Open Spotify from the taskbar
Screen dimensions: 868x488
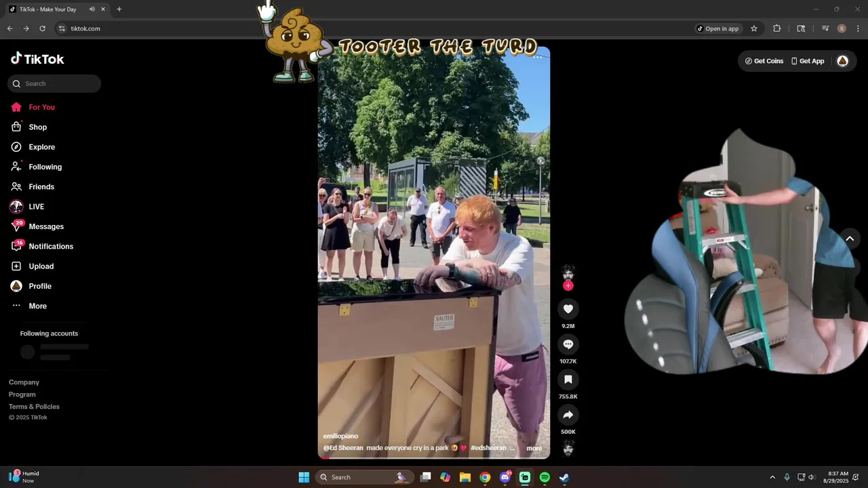(x=545, y=477)
